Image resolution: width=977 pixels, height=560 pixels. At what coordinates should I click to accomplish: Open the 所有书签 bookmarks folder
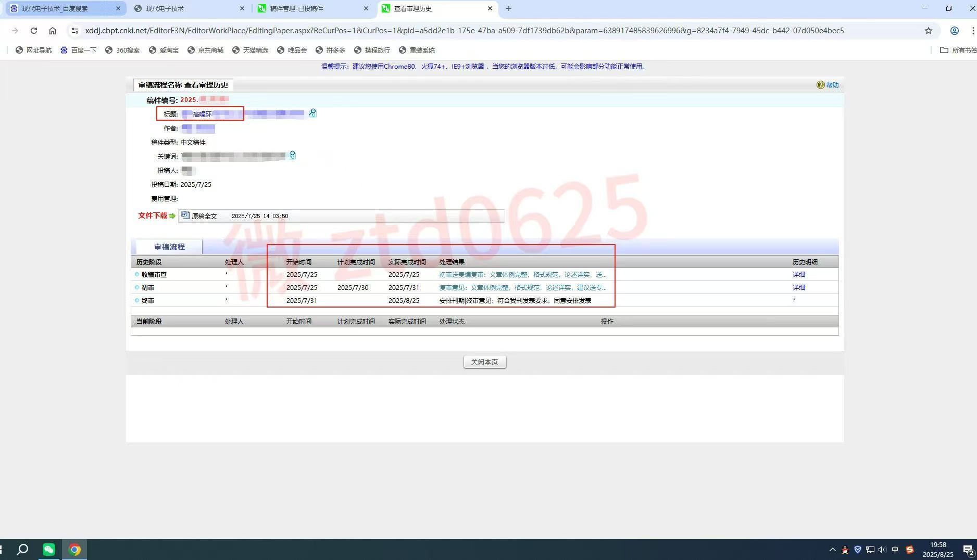[x=957, y=50]
